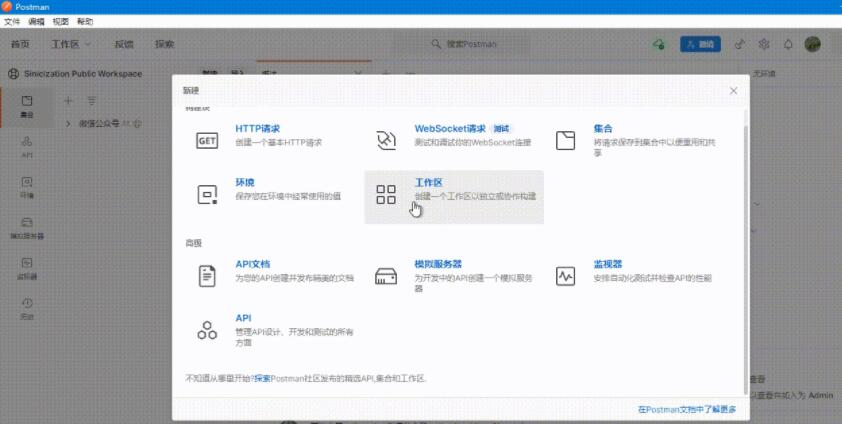Select the Collections (集合) sidebar icon
The width and height of the screenshot is (842, 424).
[27, 101]
